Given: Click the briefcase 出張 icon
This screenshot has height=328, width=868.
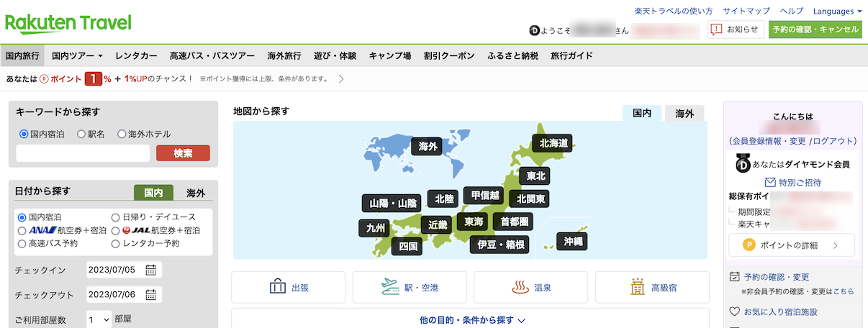Looking at the screenshot, I should [278, 288].
